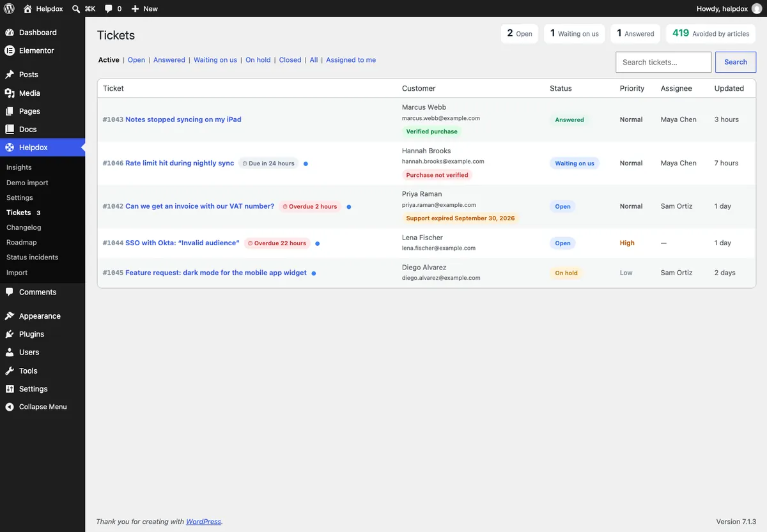
Task: Click the Plugins plug icon
Action: click(x=10, y=334)
